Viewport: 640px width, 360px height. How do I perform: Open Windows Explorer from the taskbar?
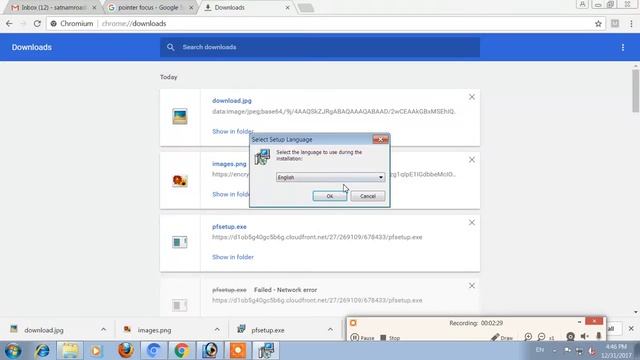pyautogui.click(x=70, y=351)
